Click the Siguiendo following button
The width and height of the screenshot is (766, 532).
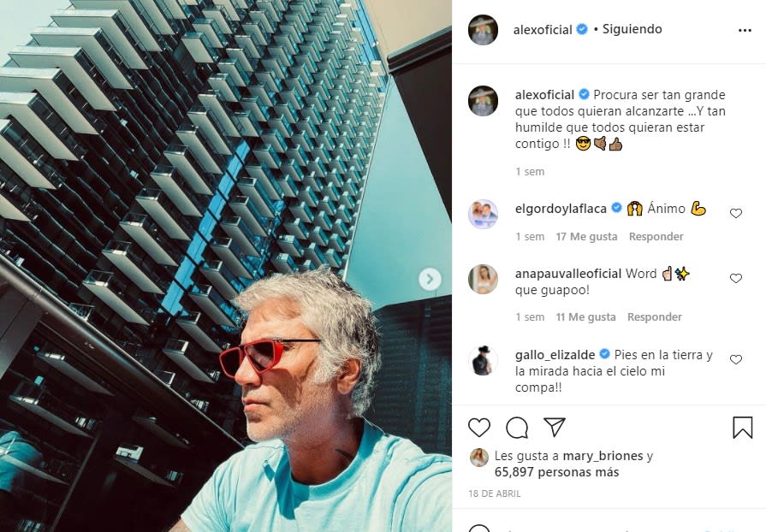click(632, 29)
